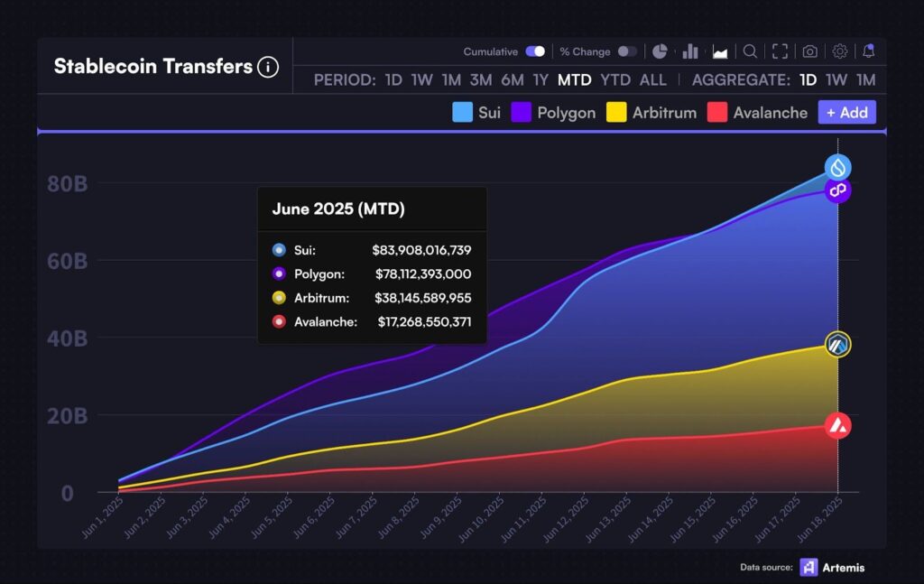The image size is (924, 584).
Task: Click the Jun 18, 2025 axis label
Action: coord(820,519)
